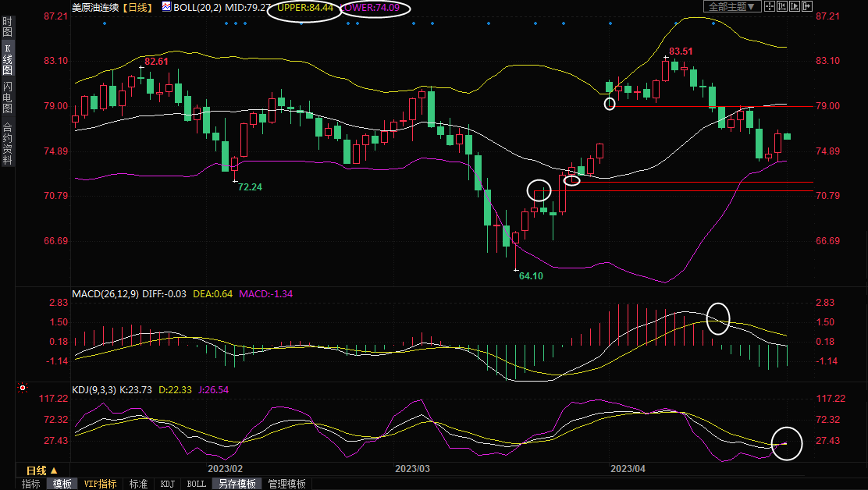868x490 pixels.
Task: Open the 闪电图 side tab
Action: (7, 97)
